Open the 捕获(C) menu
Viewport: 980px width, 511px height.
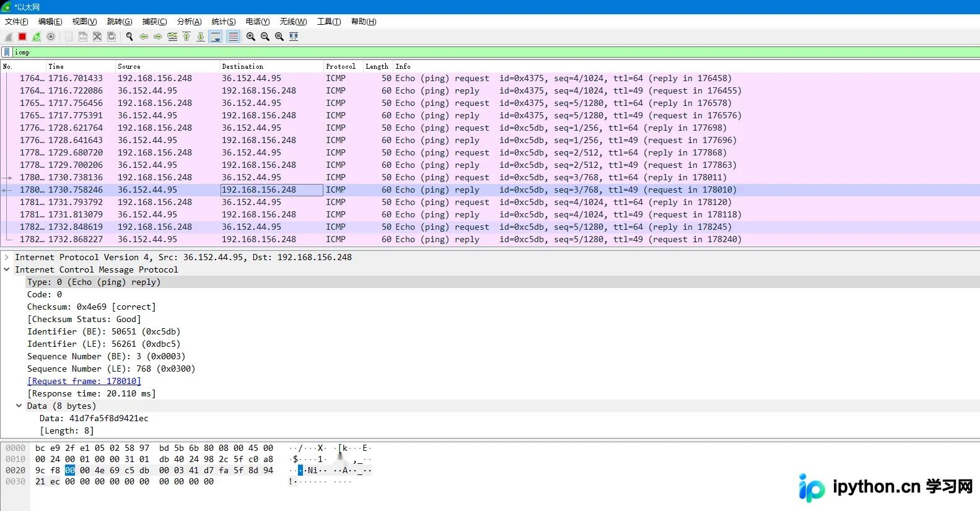tap(155, 22)
